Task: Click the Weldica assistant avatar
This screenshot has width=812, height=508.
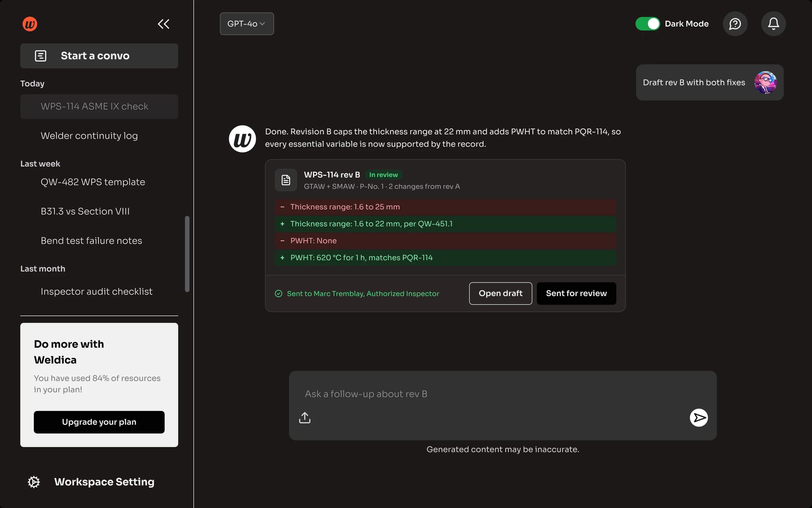Action: (x=242, y=139)
